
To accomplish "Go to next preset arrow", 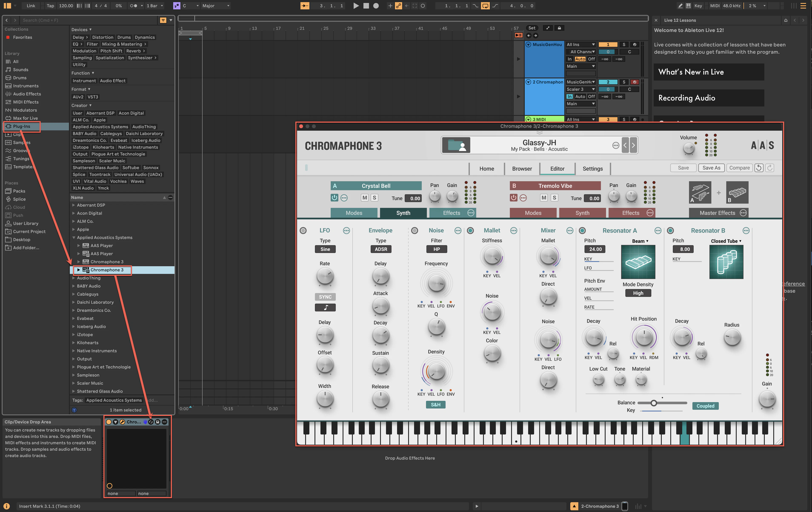I will pos(633,145).
